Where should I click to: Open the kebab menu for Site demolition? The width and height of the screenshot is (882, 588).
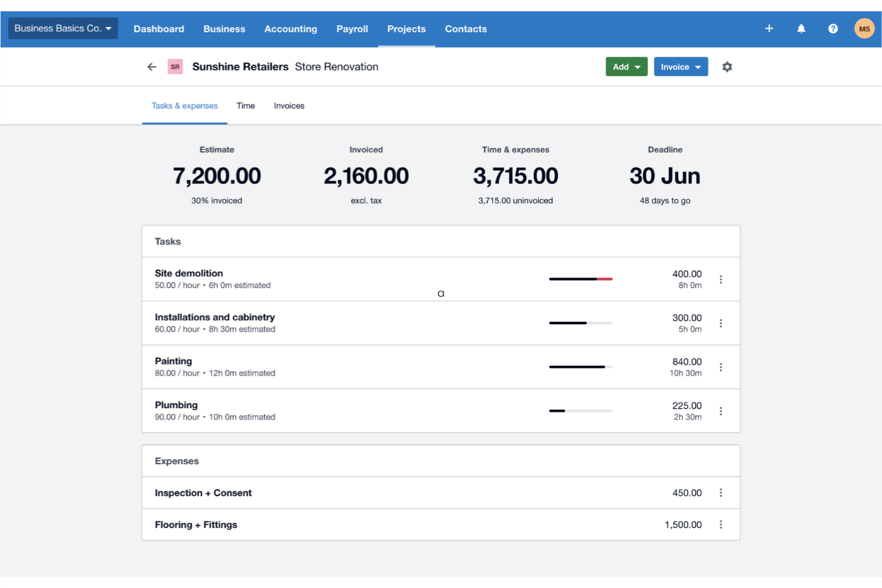[x=720, y=278]
